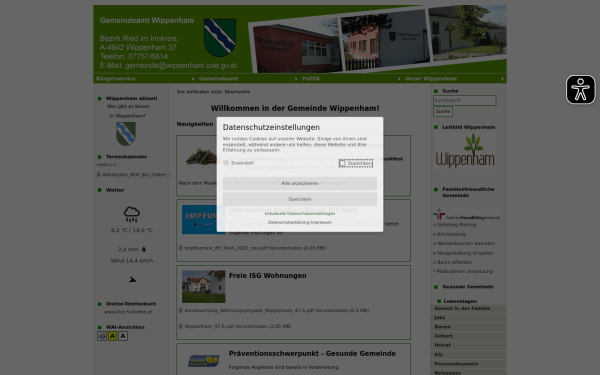Open Individuelle Datenschutzeinstellungen link
The width and height of the screenshot is (600, 375).
pos(300,214)
